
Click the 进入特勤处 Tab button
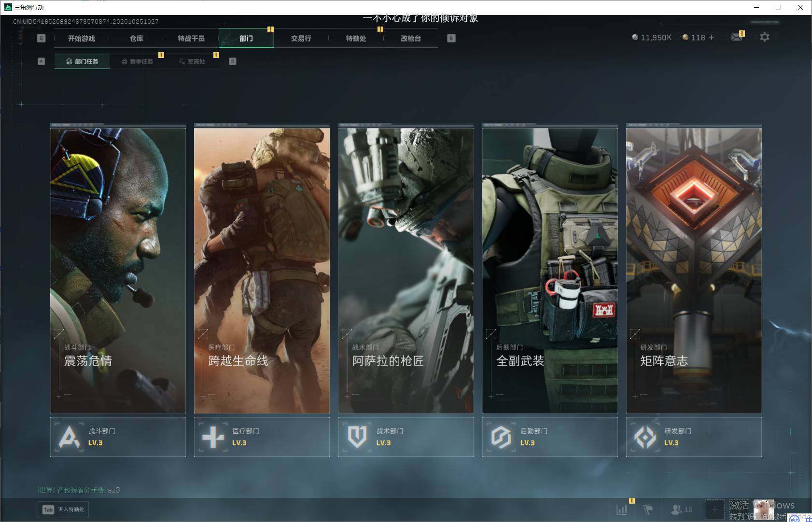click(64, 509)
